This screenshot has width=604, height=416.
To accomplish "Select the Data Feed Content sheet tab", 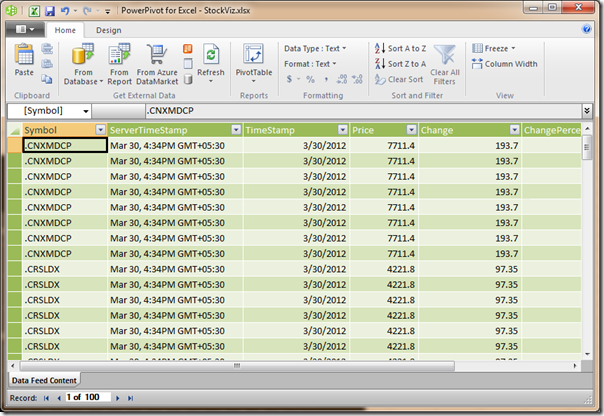I will 43,380.
